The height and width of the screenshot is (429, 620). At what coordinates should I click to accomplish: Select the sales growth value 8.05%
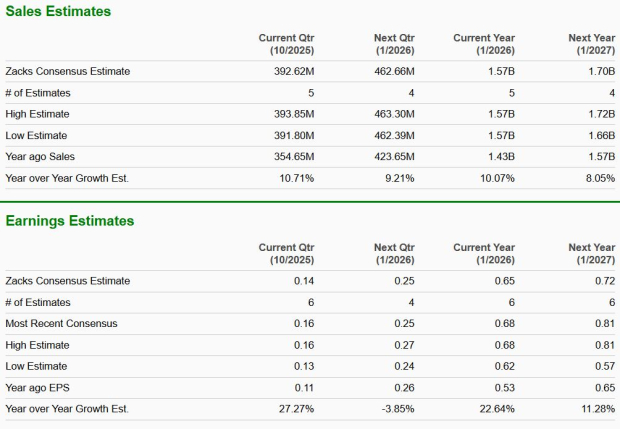point(597,178)
